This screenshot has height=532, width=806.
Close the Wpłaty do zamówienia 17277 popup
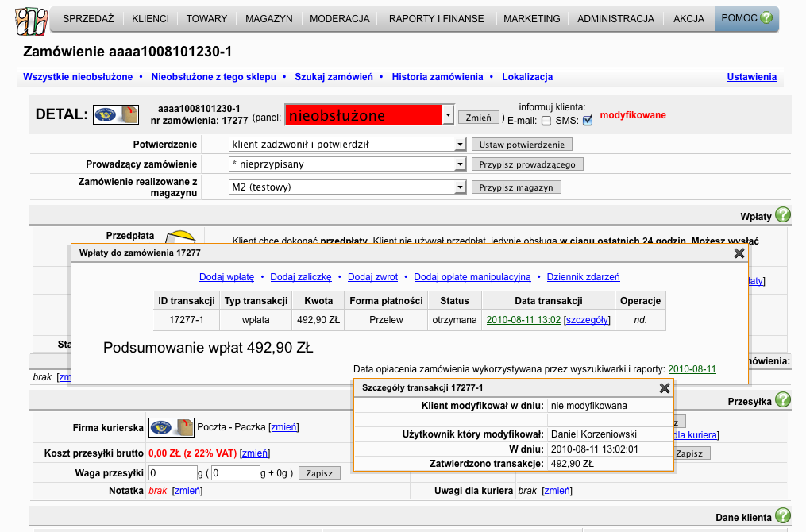[x=739, y=253]
